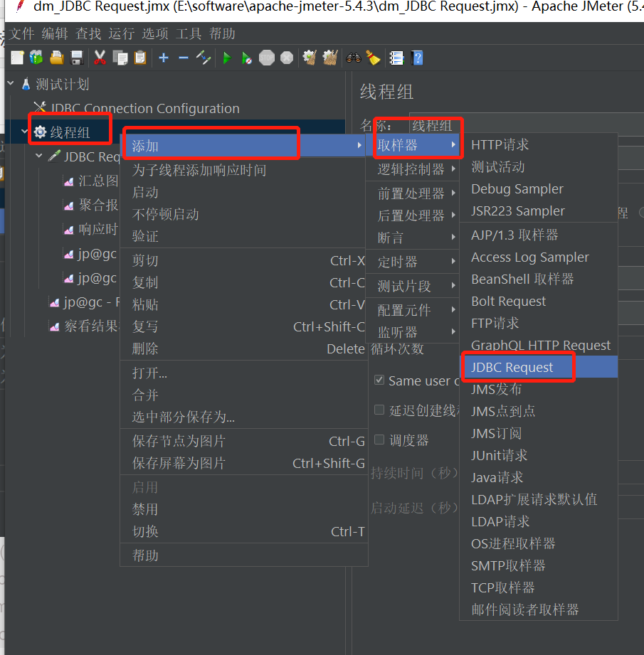Expand 断言 submenu
The width and height of the screenshot is (644, 655).
coord(413,238)
